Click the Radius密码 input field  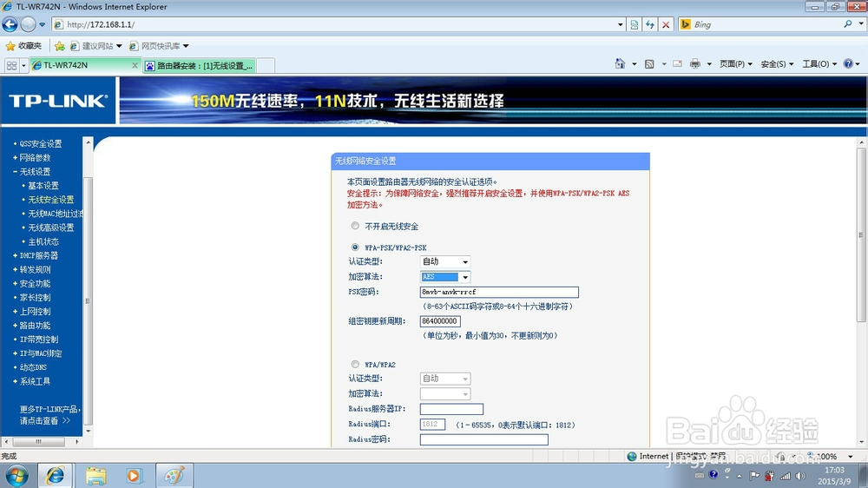pos(483,439)
